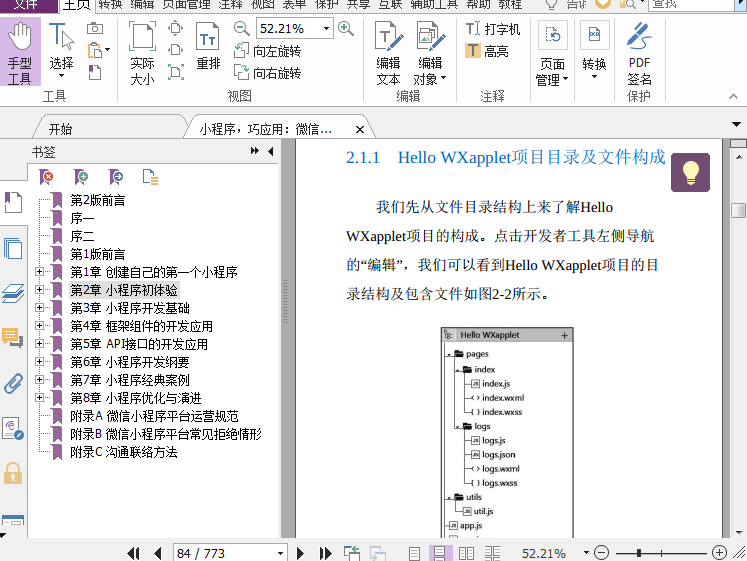747x561 pixels.
Task: Open the Comments sidebar icon
Action: (13, 337)
